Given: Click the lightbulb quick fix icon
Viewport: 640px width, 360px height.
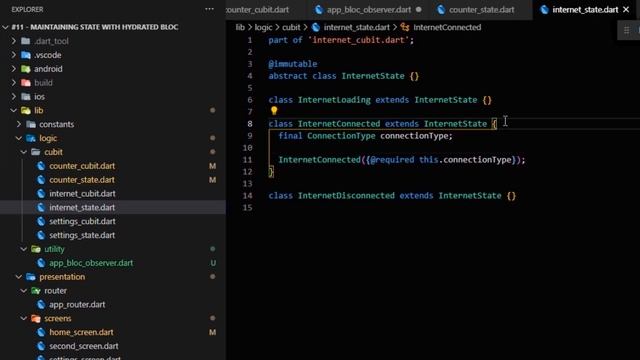Looking at the screenshot, I should [274, 111].
